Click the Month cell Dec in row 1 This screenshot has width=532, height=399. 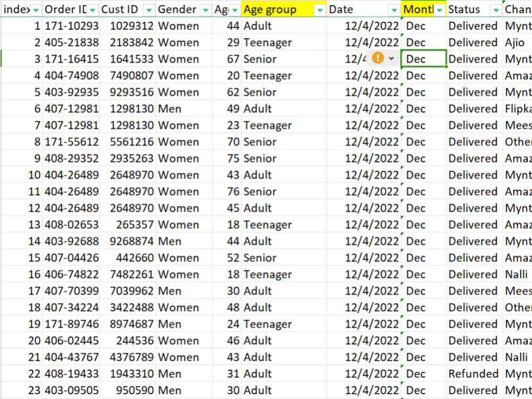423,26
